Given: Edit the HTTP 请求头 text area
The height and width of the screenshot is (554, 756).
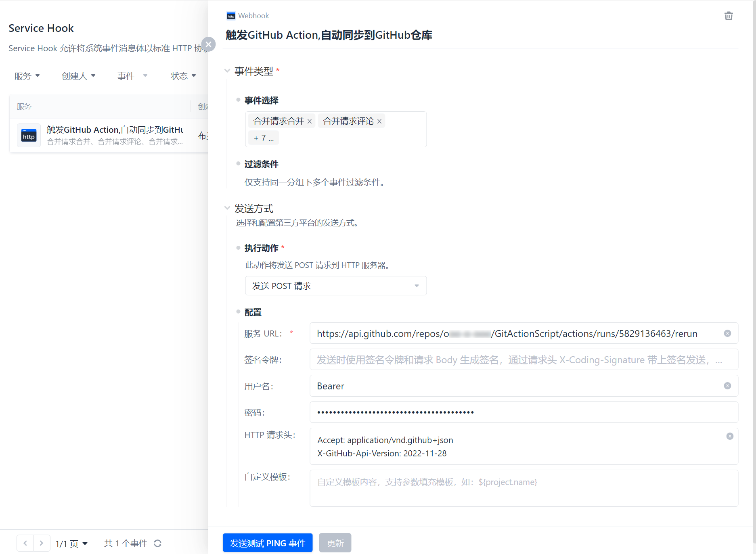Looking at the screenshot, I should [x=524, y=446].
